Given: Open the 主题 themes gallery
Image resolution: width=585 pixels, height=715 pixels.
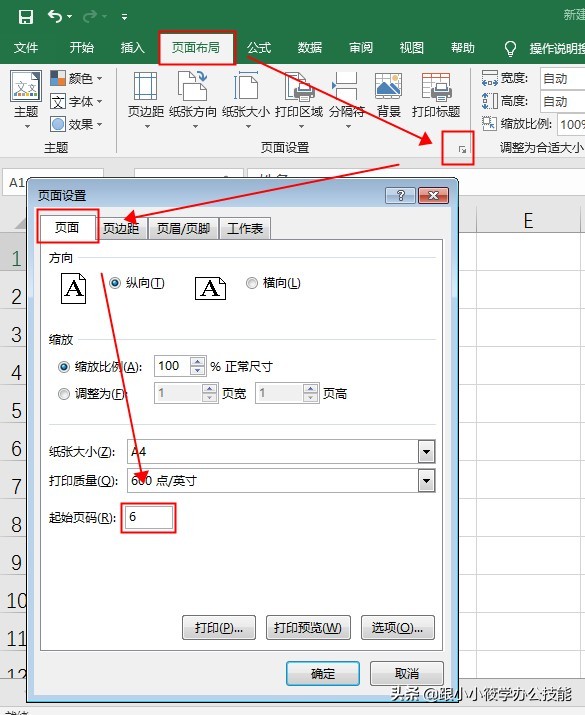Looking at the screenshot, I should pyautogui.click(x=26, y=99).
